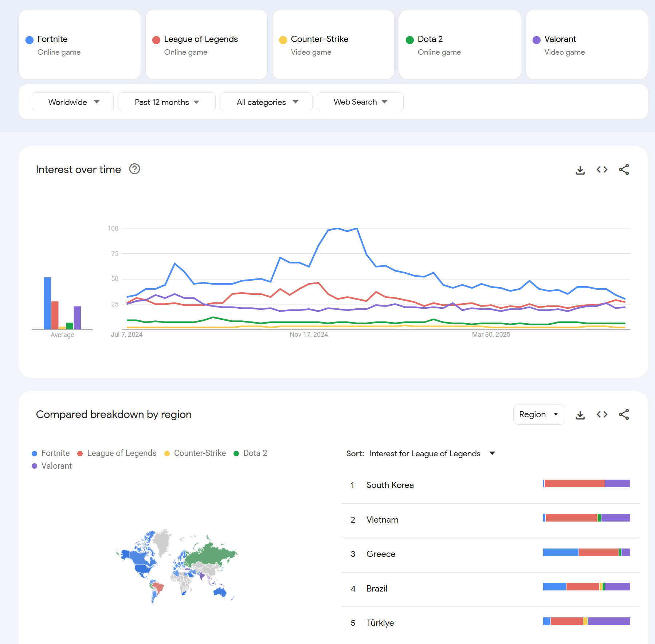Open Brazil region row
The width and height of the screenshot is (655, 644).
tap(490, 589)
